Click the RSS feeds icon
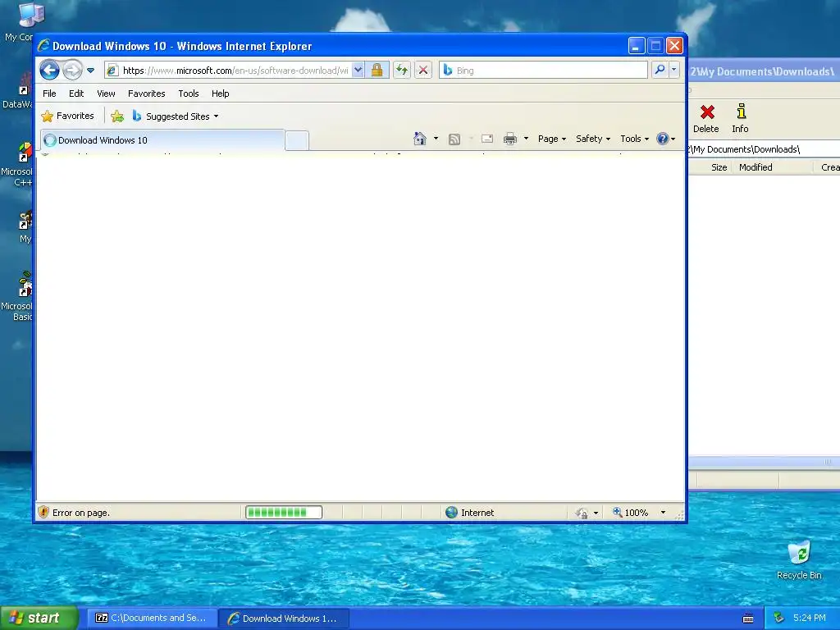 (454, 139)
